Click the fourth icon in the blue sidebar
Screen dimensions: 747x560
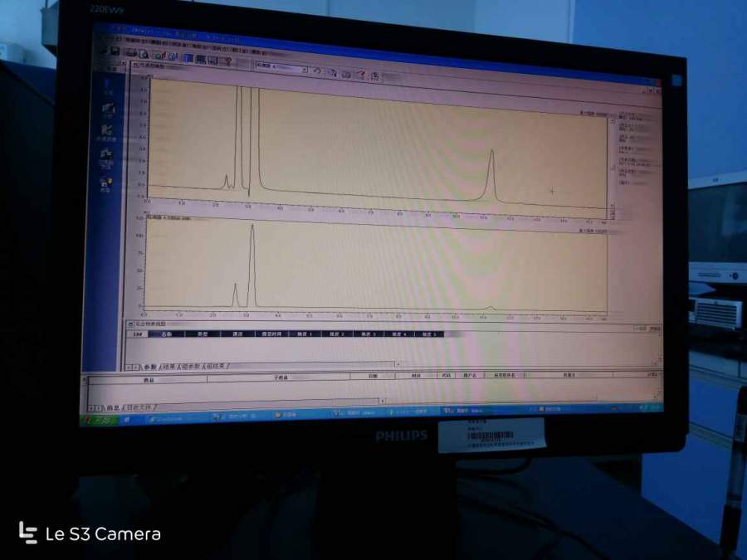105,158
